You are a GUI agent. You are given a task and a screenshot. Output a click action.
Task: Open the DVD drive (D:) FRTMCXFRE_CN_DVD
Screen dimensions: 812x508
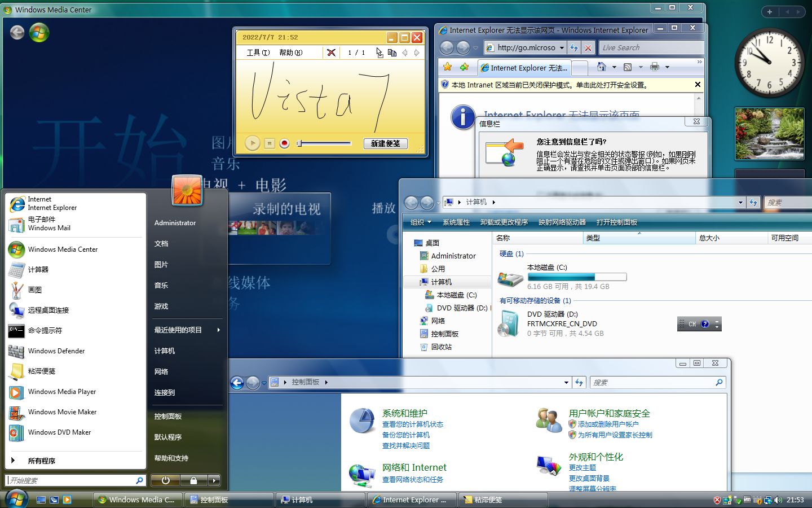click(507, 323)
